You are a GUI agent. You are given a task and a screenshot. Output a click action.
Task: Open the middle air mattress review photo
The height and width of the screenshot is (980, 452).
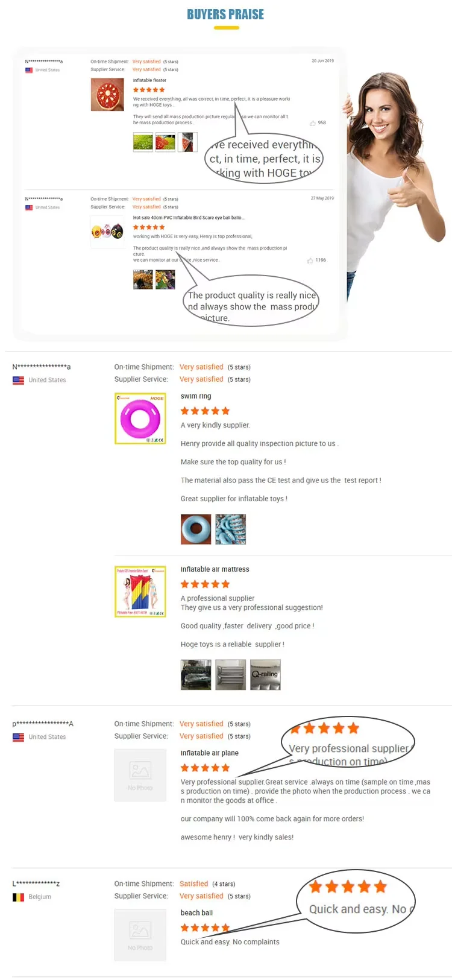(x=231, y=675)
